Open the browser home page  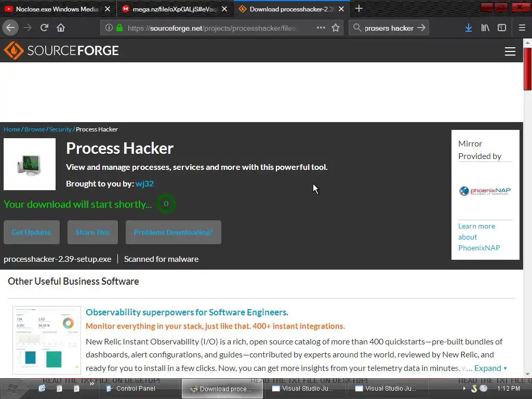pos(61,28)
